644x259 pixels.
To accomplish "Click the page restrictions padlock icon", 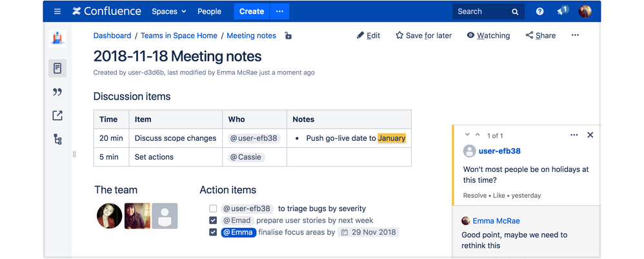I will 288,36.
